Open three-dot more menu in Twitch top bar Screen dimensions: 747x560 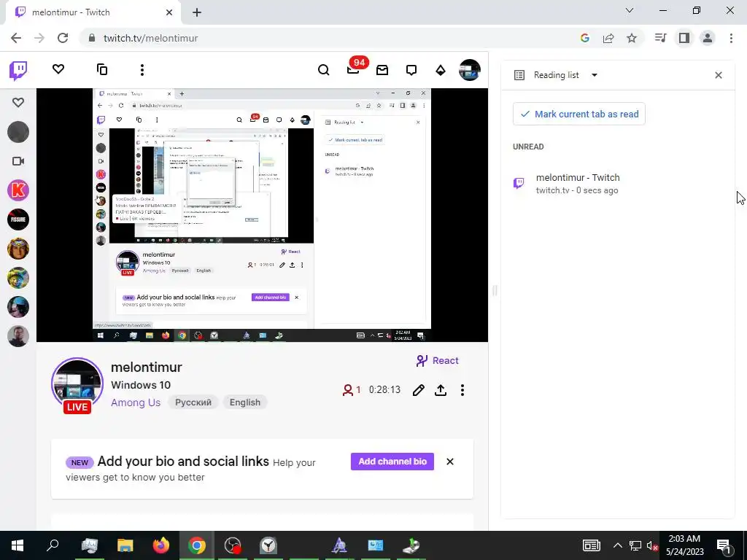142,70
